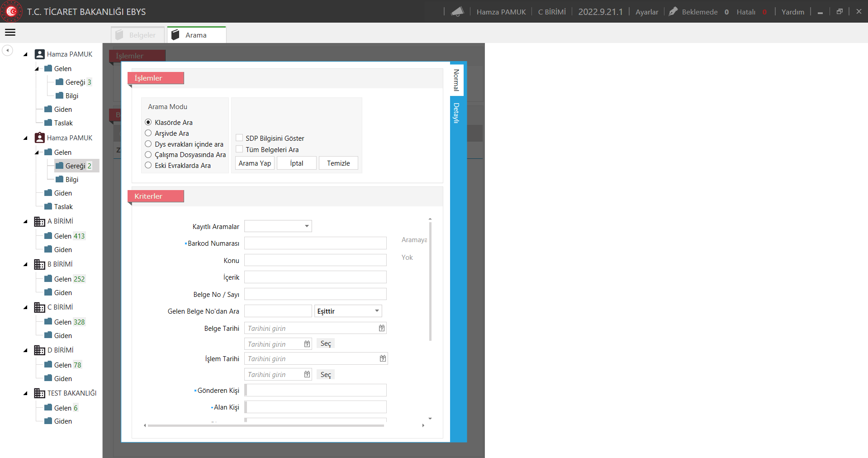Click the C BİRİMİ building icon
The height and width of the screenshot is (458, 868).
(x=39, y=307)
